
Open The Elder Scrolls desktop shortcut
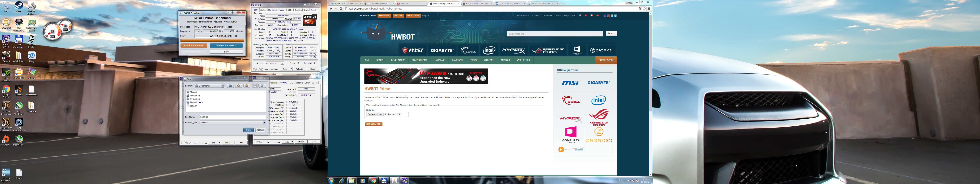pyautogui.click(x=32, y=41)
